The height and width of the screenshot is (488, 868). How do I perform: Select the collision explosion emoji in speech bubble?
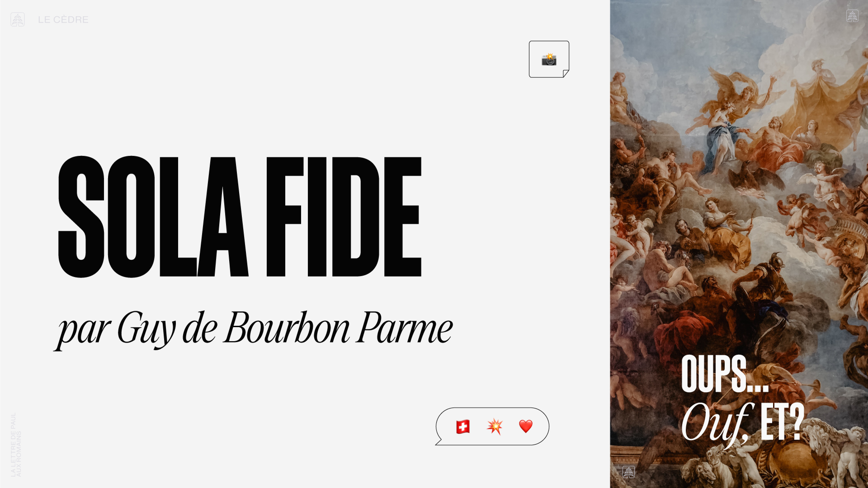pos(495,427)
